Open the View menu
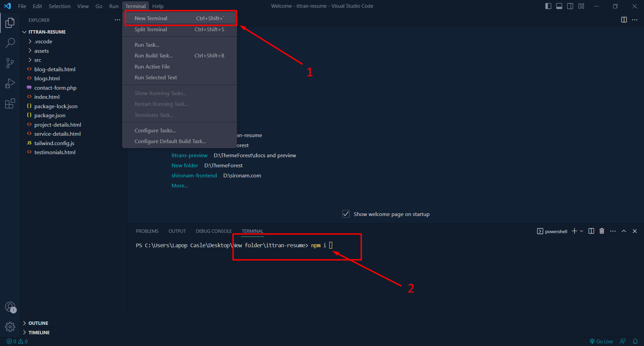Image resolution: width=644 pixels, height=346 pixels. pos(83,6)
